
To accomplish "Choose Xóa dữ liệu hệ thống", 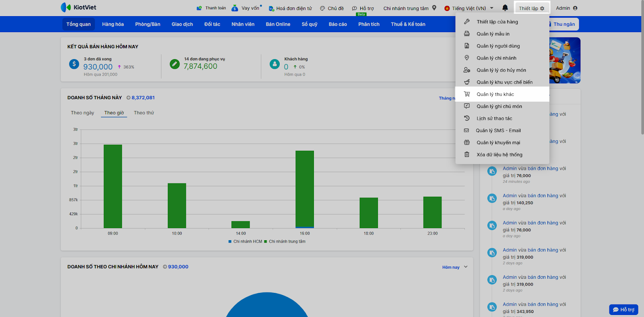I will coord(499,154).
